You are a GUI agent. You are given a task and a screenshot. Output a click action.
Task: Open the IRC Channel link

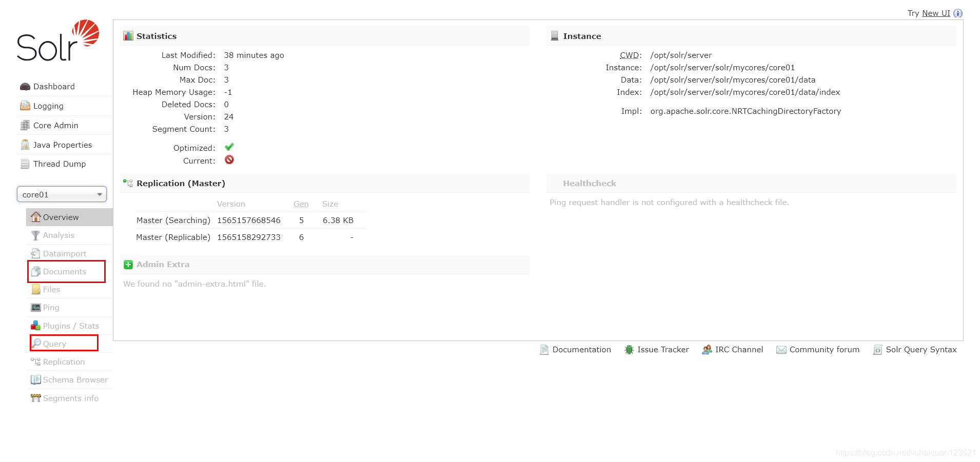click(x=739, y=350)
